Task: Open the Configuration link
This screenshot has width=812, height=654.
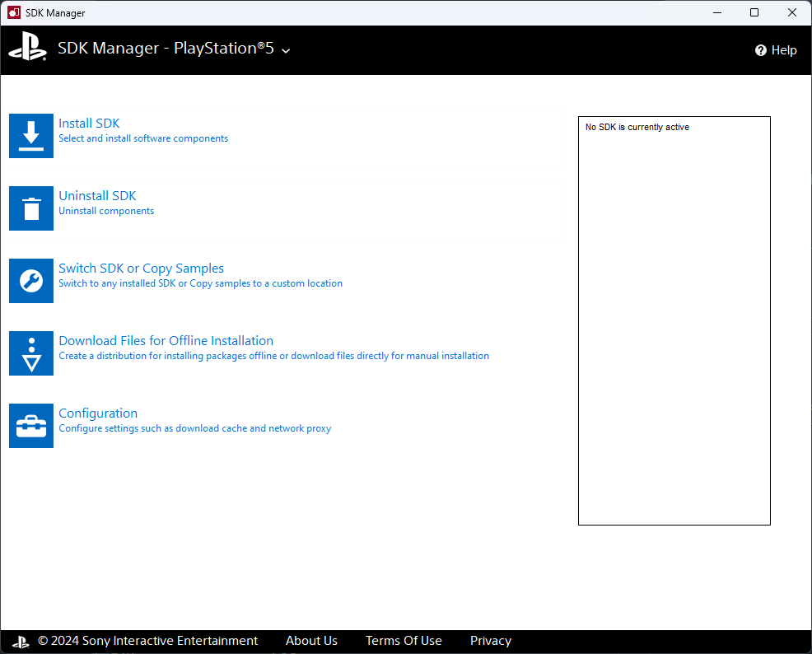Action: pyautogui.click(x=98, y=413)
